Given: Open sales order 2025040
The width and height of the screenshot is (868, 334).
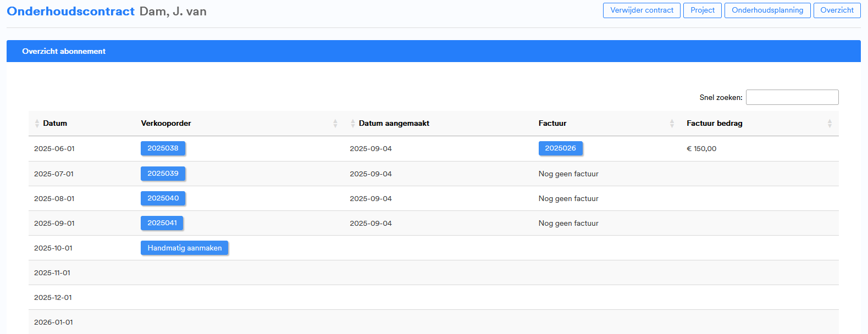Looking at the screenshot, I should tap(163, 198).
